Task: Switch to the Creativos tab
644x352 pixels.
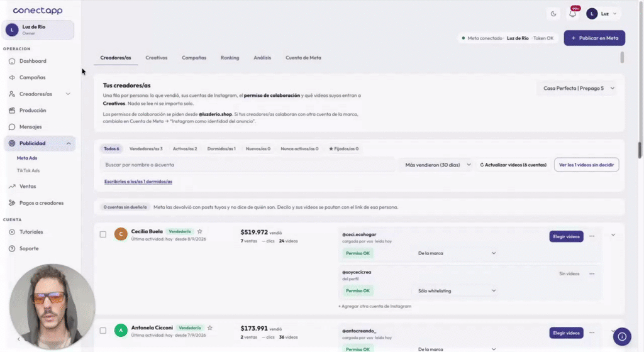Action: click(x=157, y=58)
